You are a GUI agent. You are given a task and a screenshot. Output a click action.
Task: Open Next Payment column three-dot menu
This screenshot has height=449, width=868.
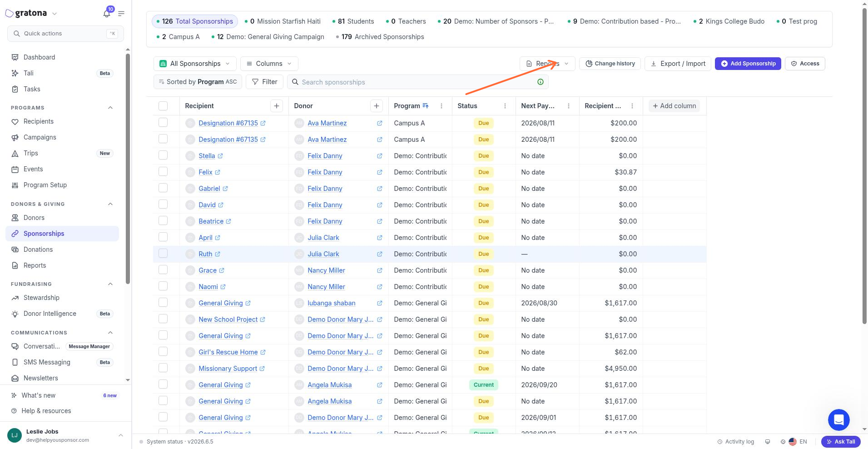[x=569, y=106]
